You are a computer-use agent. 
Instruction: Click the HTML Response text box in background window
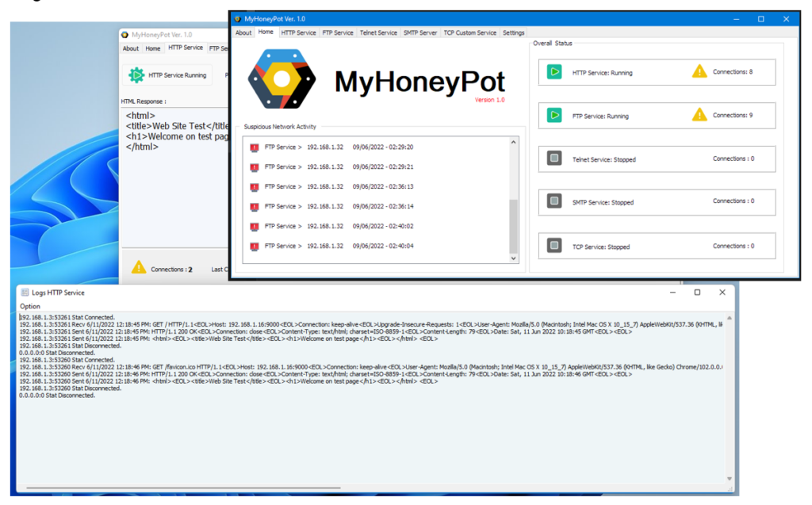[x=175, y=176]
